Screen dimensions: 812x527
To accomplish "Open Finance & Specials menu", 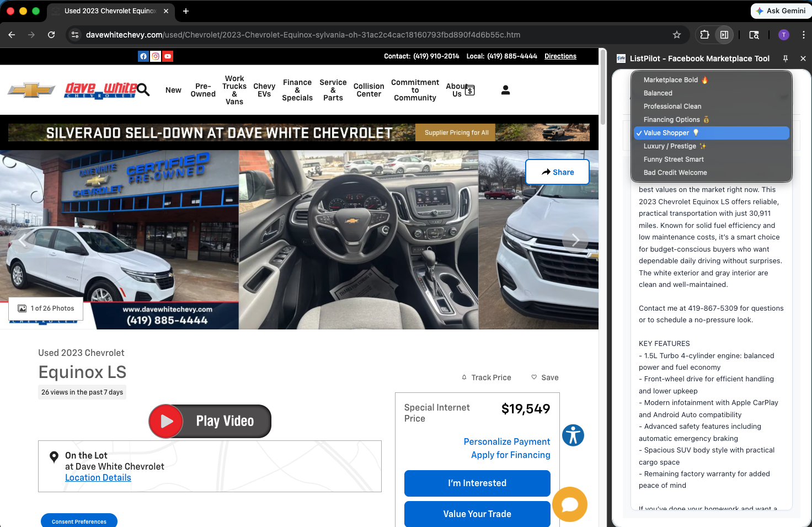I will click(297, 90).
